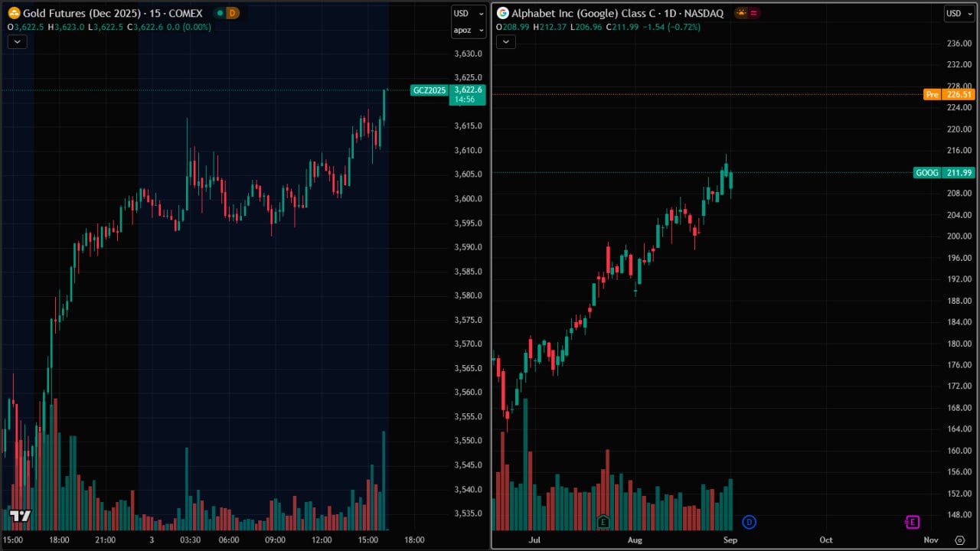980x551 pixels.
Task: Open the TradingView logo on gold chart
Action: [20, 516]
